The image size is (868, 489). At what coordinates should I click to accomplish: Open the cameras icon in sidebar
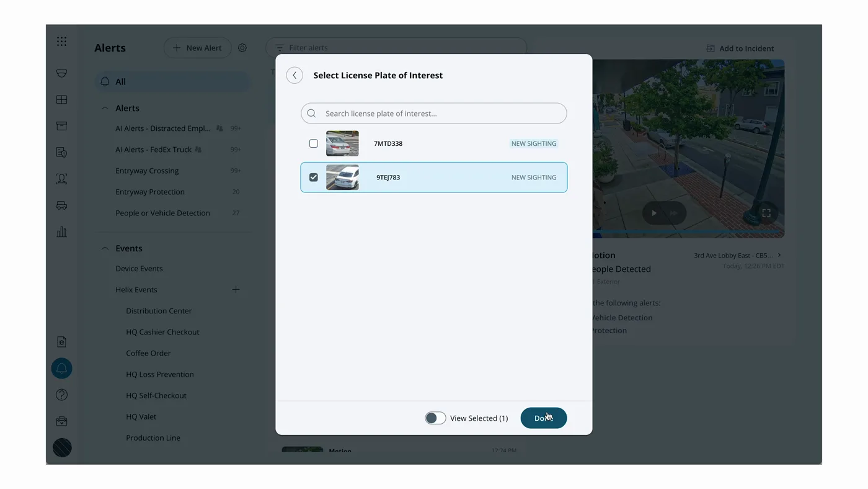coord(61,73)
